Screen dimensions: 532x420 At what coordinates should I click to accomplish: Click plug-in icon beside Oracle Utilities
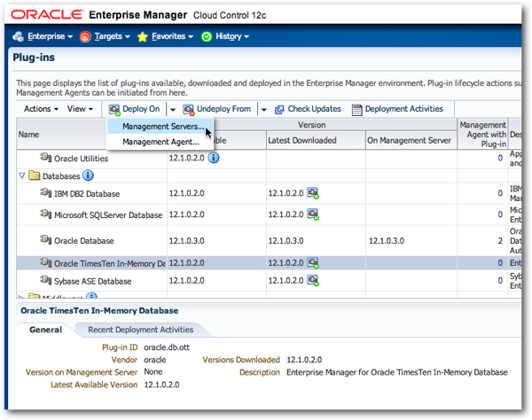pyautogui.click(x=46, y=158)
